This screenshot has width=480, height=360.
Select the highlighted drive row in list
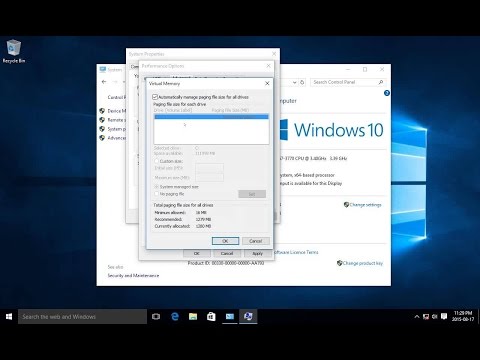point(211,117)
